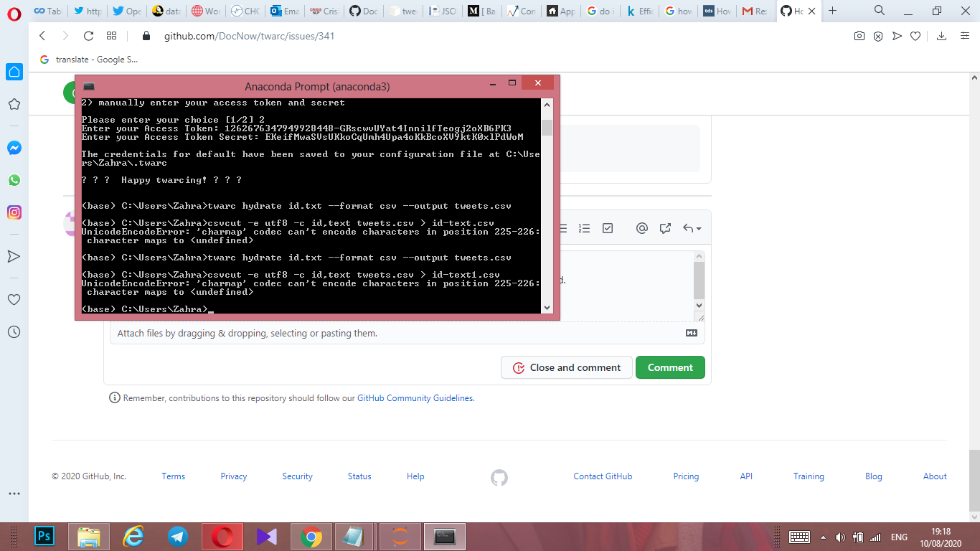Add a task list to the comment
The width and height of the screenshot is (980, 551).
[x=607, y=228]
